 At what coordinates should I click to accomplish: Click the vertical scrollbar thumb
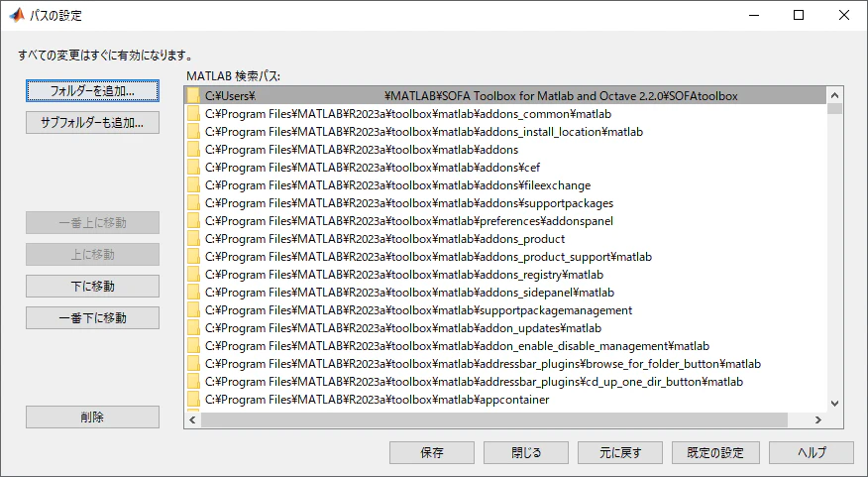tap(834, 108)
